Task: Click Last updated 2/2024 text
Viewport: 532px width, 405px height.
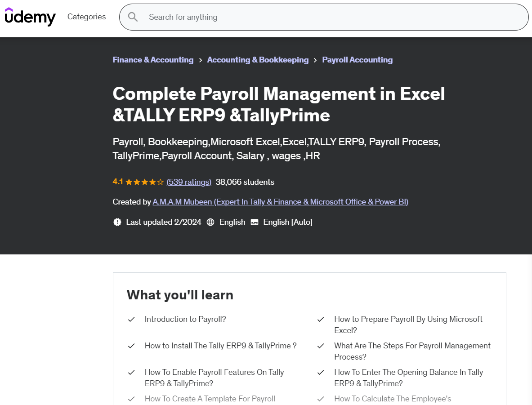Action: [164, 222]
